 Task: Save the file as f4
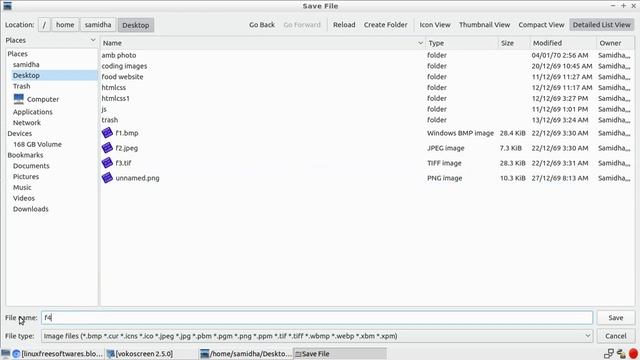click(616, 318)
